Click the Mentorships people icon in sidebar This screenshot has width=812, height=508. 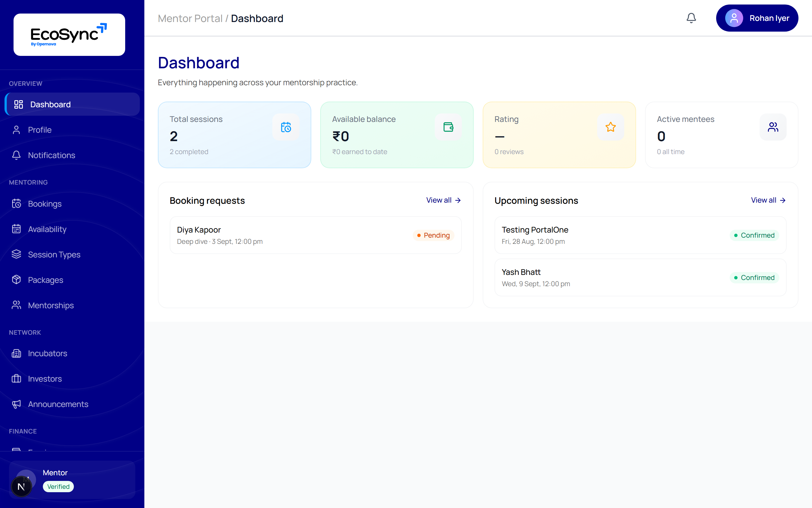[16, 305]
